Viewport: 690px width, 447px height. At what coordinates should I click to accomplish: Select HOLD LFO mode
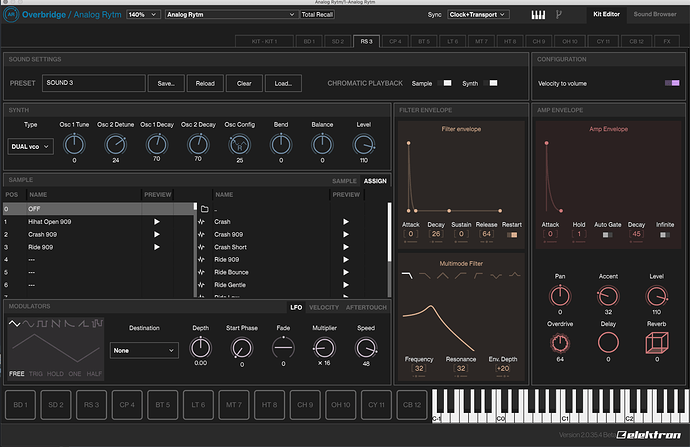point(55,374)
